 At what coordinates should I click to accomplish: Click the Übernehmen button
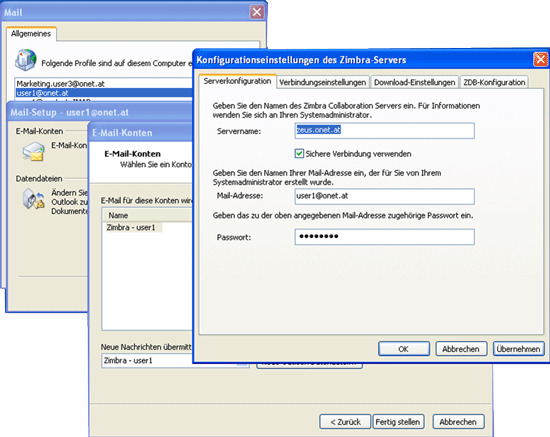518,349
